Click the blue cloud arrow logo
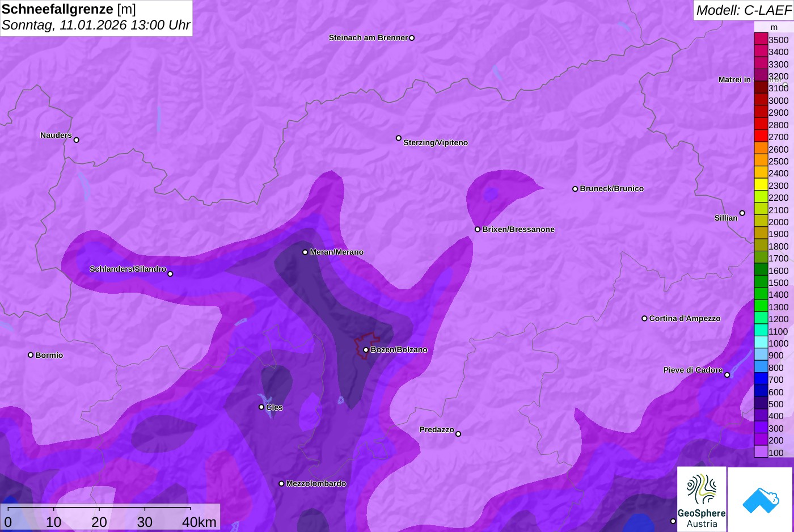Screen dimensions: 794x532 [761, 499]
